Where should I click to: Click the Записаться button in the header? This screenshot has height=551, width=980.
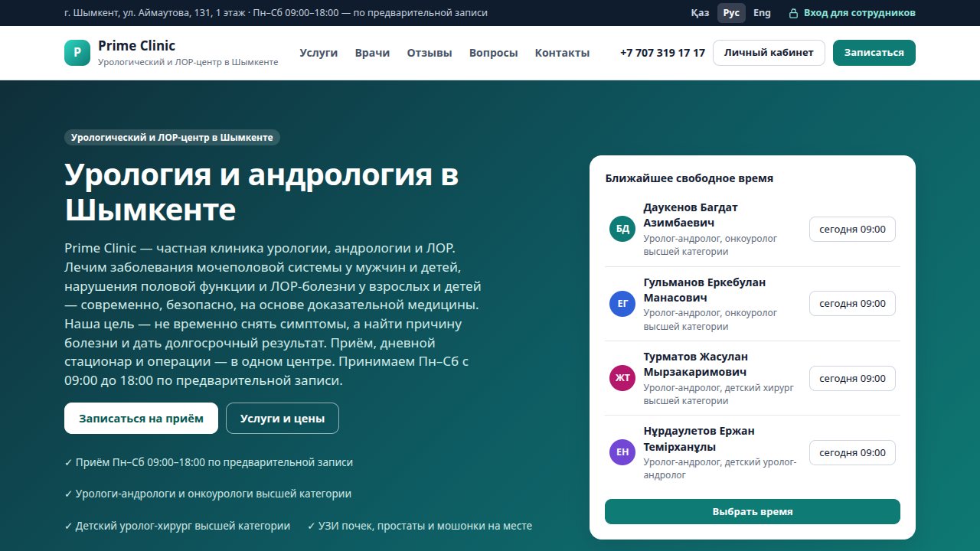coord(874,53)
